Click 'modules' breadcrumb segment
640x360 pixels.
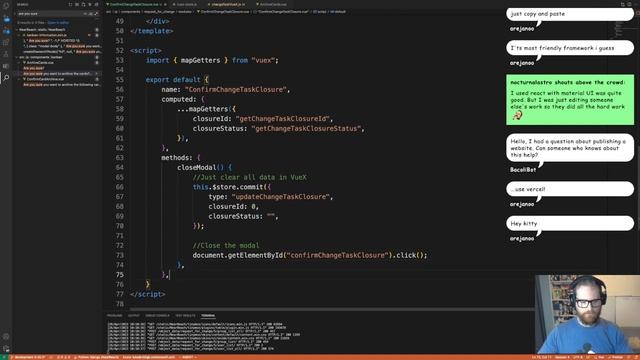[x=185, y=12]
